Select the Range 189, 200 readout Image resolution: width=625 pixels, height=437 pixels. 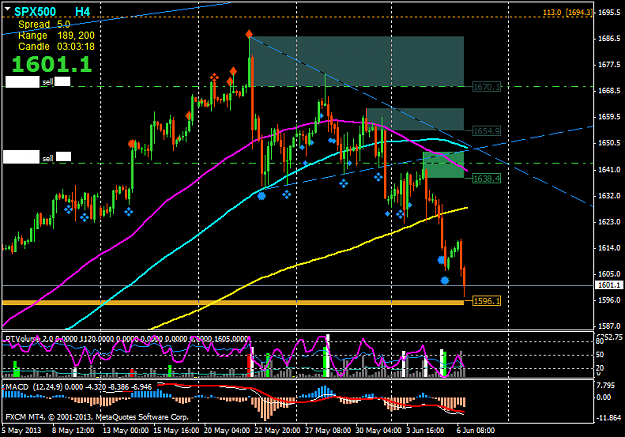[56, 35]
